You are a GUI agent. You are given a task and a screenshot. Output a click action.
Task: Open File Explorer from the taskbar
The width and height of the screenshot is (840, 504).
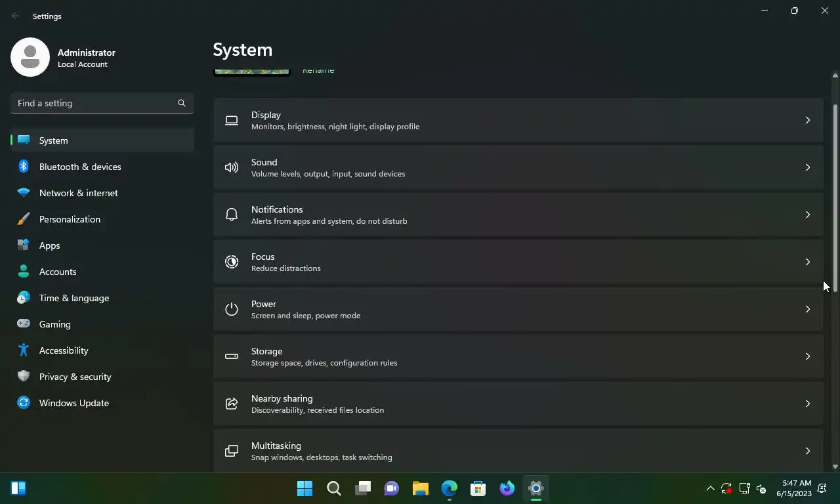click(421, 488)
